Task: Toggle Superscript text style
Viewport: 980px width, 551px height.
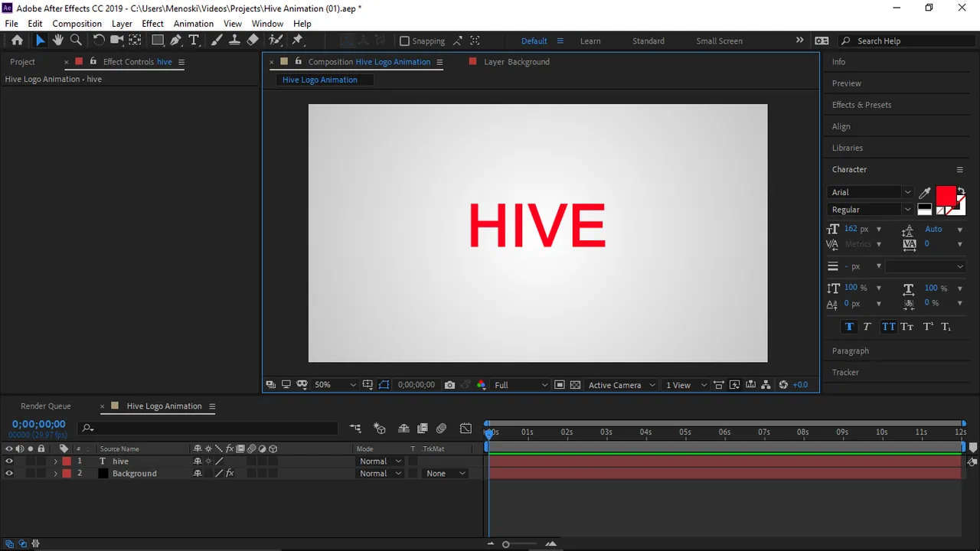Action: point(927,327)
